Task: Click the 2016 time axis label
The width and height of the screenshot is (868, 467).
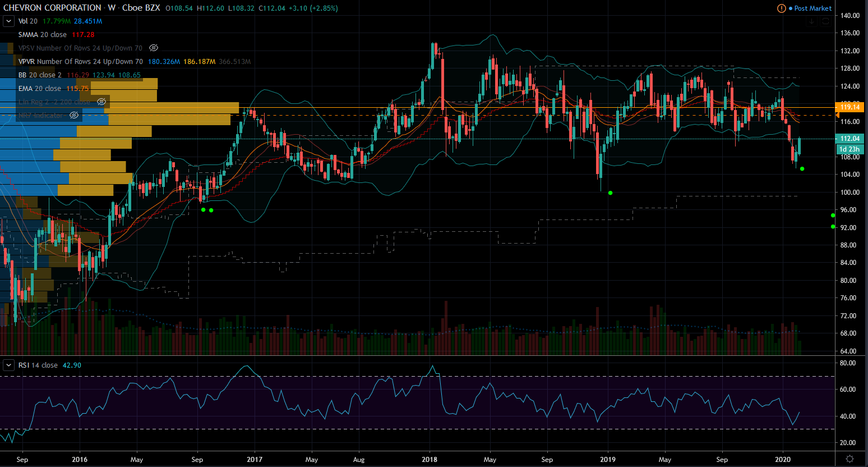Action: (x=80, y=460)
